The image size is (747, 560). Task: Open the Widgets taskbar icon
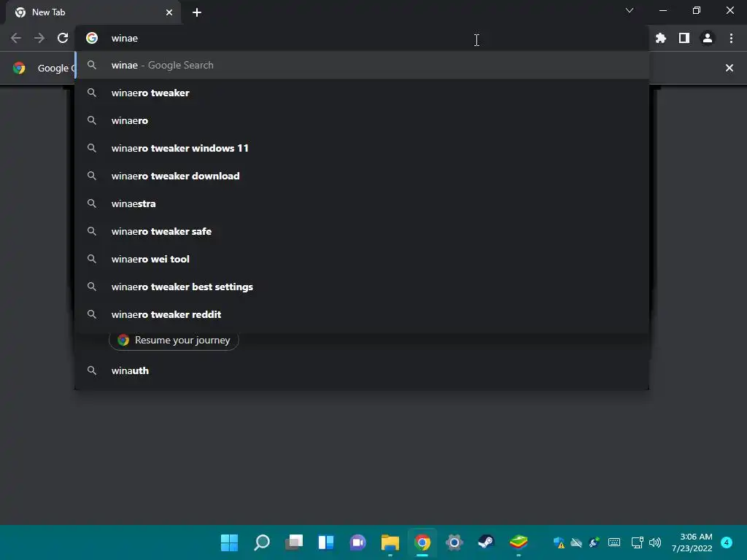326,542
